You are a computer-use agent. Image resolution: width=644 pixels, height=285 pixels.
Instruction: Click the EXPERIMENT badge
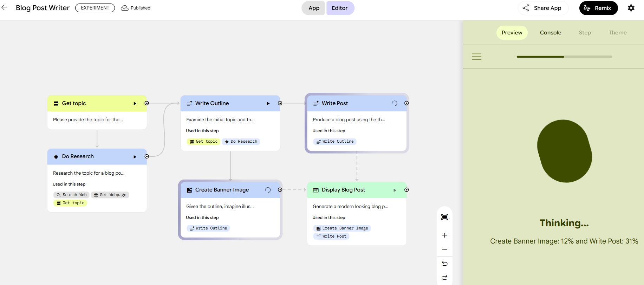coord(95,8)
